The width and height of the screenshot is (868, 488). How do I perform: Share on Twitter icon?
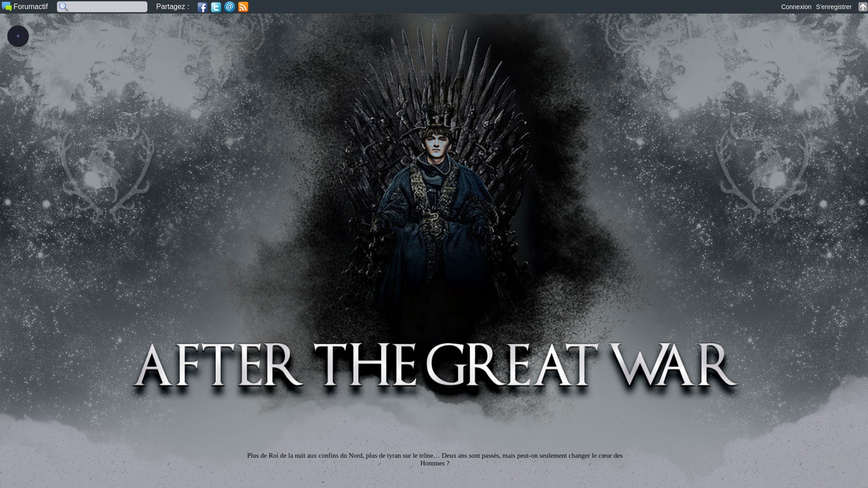216,7
